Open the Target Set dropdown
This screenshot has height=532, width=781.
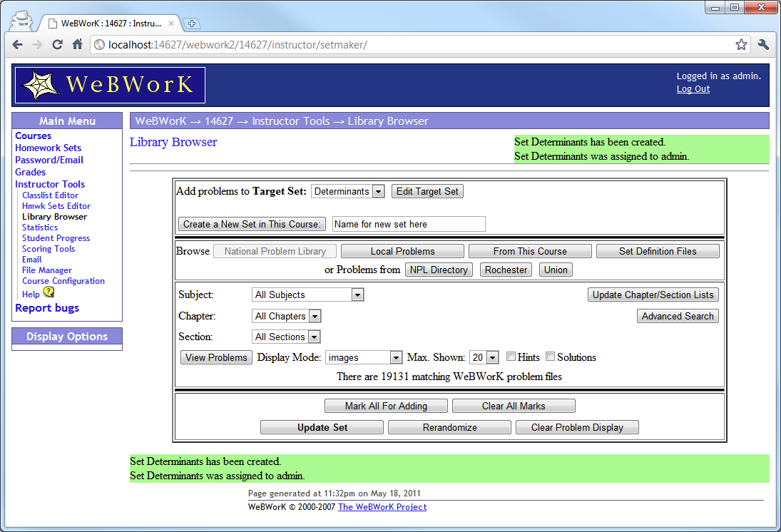click(x=347, y=191)
